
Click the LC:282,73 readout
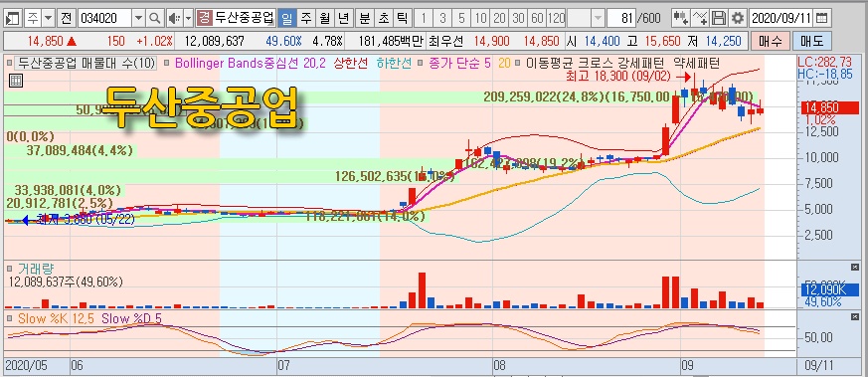coord(825,62)
